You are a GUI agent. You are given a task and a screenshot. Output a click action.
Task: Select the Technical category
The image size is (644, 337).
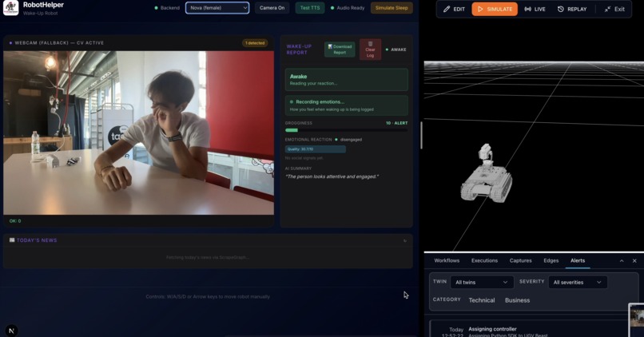point(481,300)
